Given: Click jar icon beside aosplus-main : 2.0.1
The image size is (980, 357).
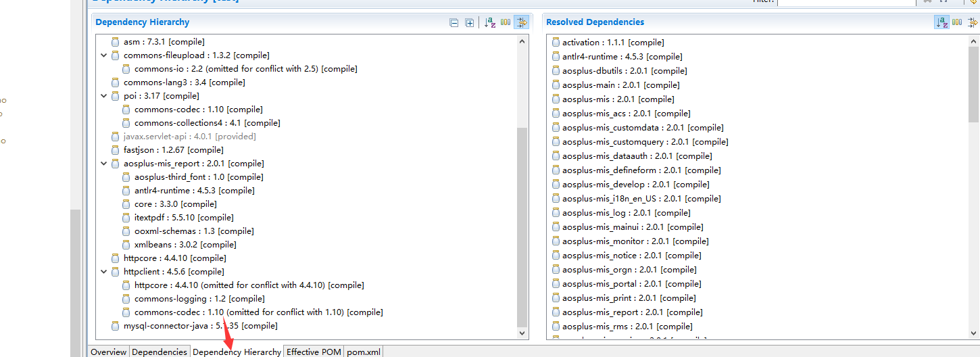Looking at the screenshot, I should tap(556, 85).
